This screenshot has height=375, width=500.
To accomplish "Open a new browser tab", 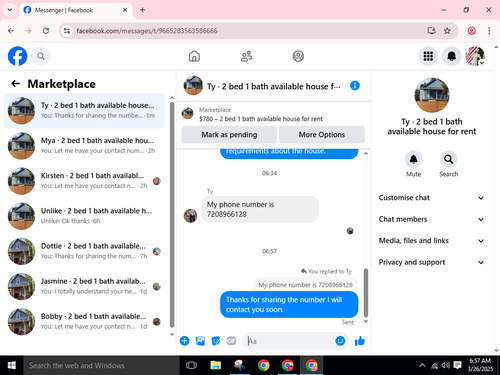I will [x=142, y=10].
